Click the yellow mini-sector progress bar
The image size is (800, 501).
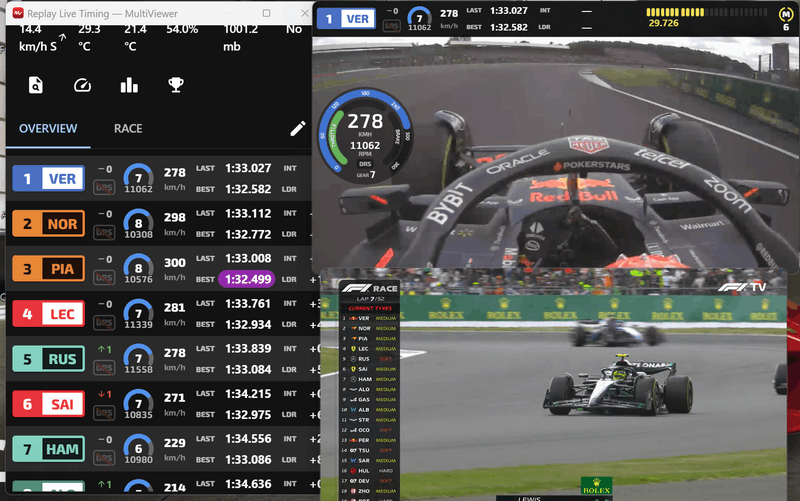tap(707, 12)
